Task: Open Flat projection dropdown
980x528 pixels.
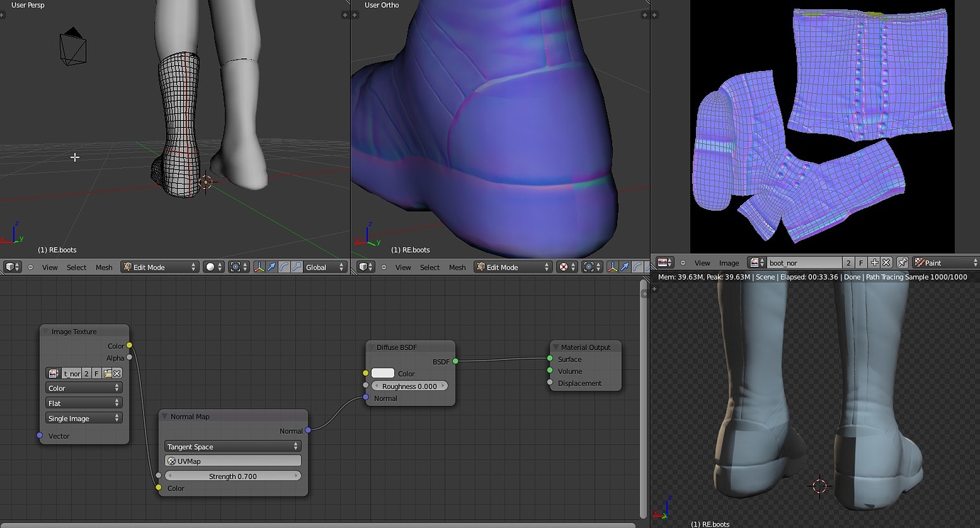Action: pos(84,403)
